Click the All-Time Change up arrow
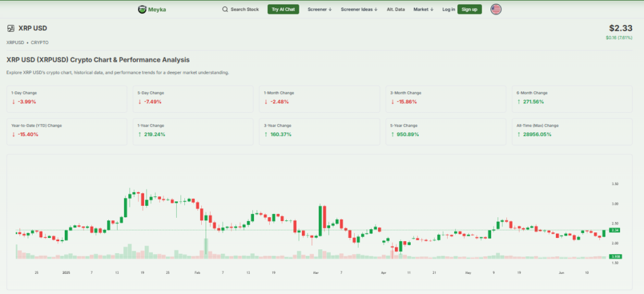This screenshot has width=644, height=294. 518,134
